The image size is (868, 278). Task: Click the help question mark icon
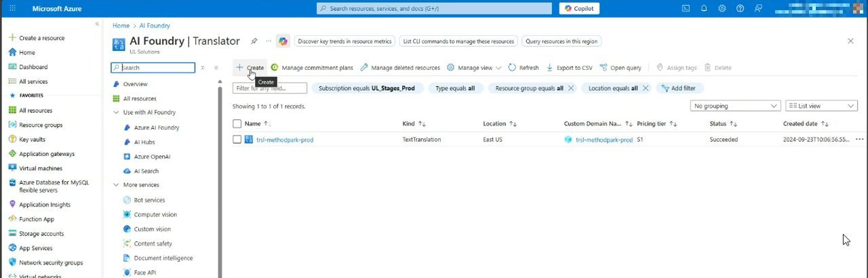click(x=740, y=9)
